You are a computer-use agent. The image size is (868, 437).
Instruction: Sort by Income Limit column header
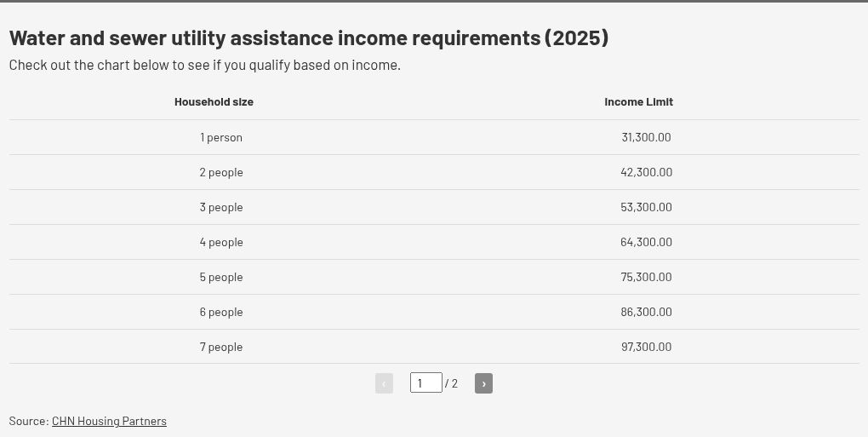click(x=638, y=102)
